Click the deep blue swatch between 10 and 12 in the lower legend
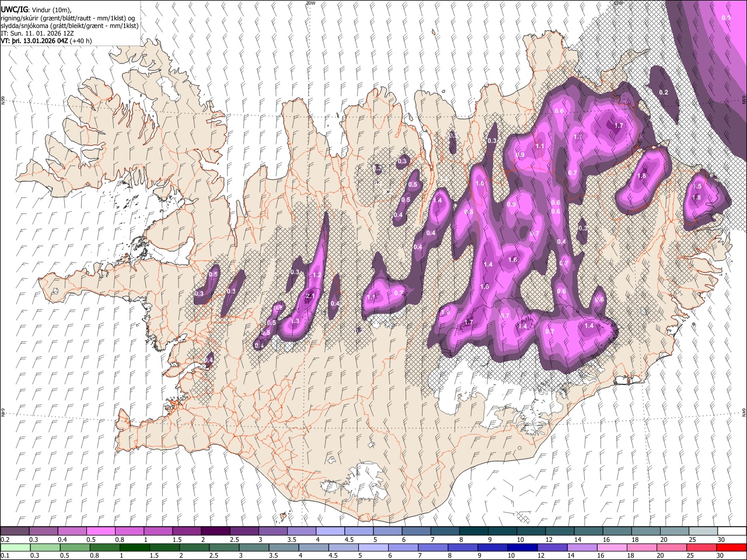Screen dimensions: 747x560 (x=522, y=548)
